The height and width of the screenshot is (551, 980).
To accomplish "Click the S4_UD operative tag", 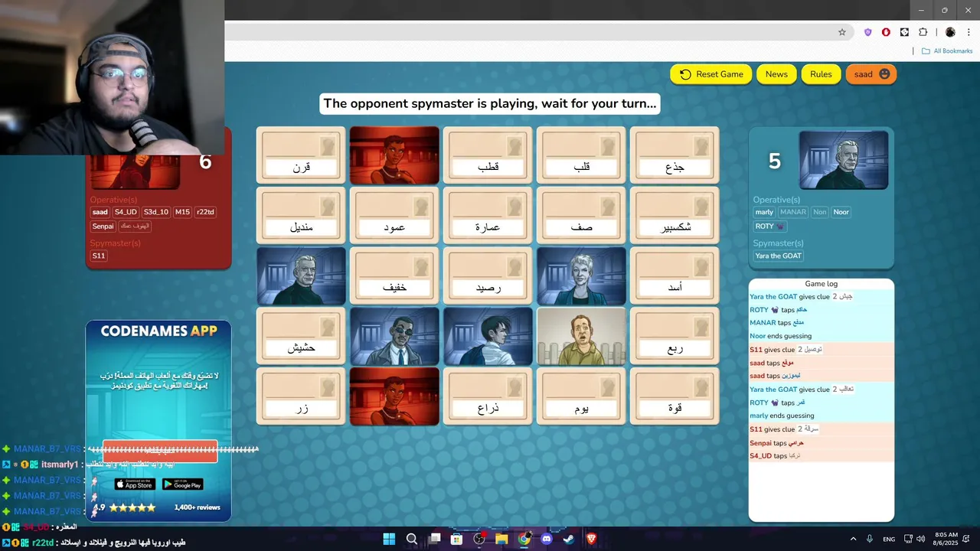I will click(126, 212).
